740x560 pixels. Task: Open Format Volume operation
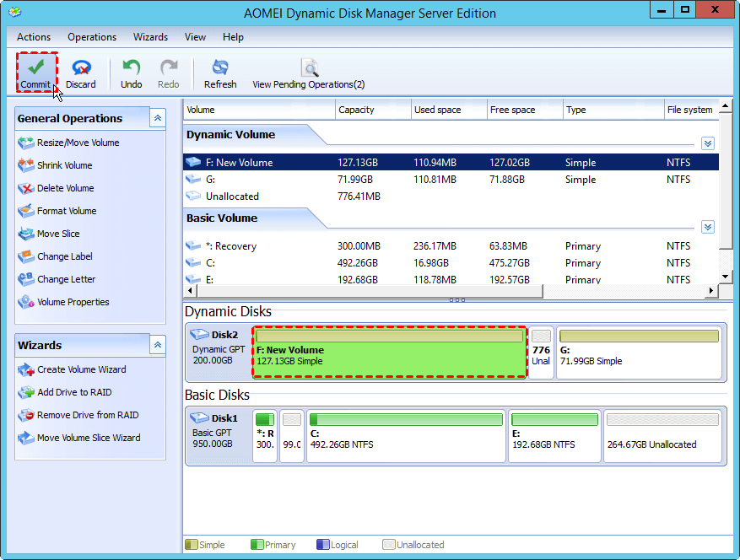coord(66,211)
